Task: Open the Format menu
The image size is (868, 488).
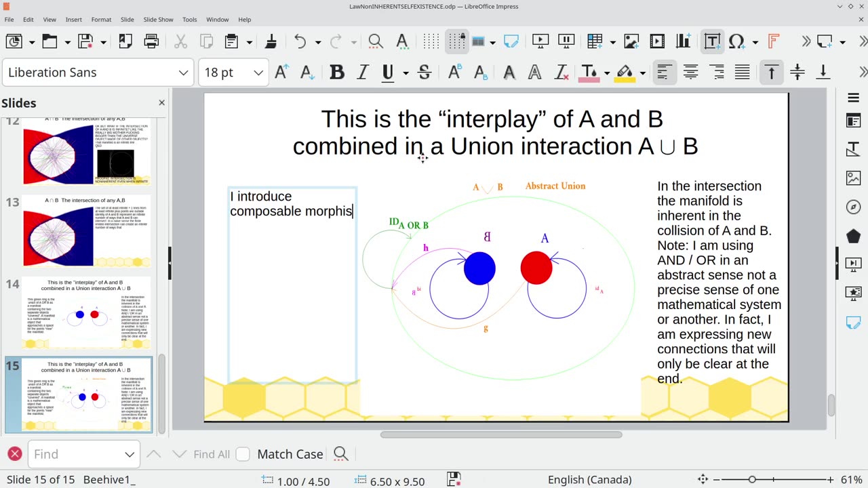Action: point(101,20)
